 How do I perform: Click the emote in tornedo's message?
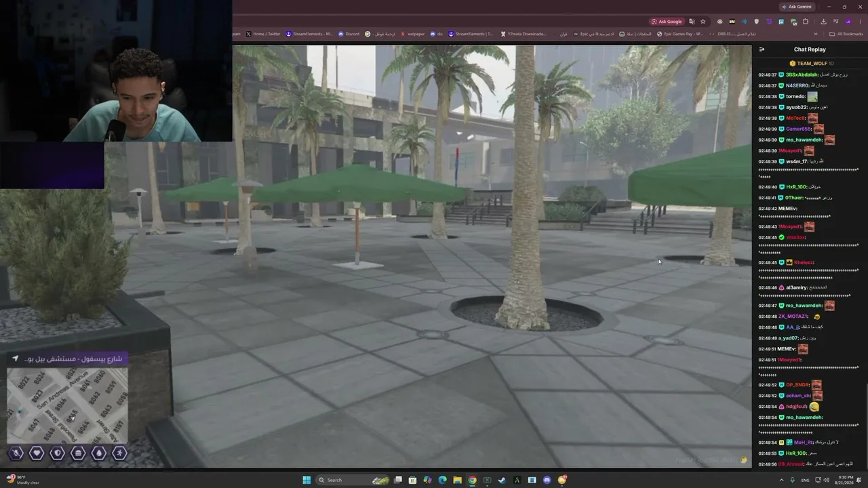812,96
